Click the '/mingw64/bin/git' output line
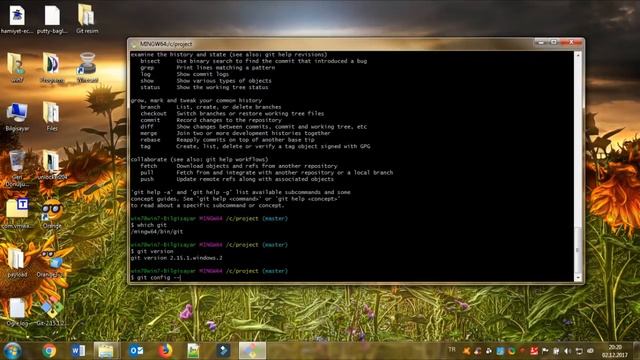The height and width of the screenshot is (360, 640). point(157,231)
